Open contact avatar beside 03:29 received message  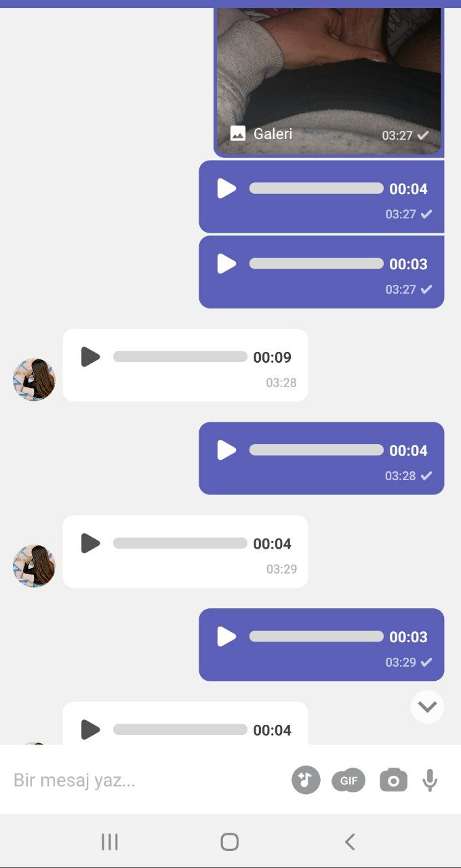click(34, 566)
